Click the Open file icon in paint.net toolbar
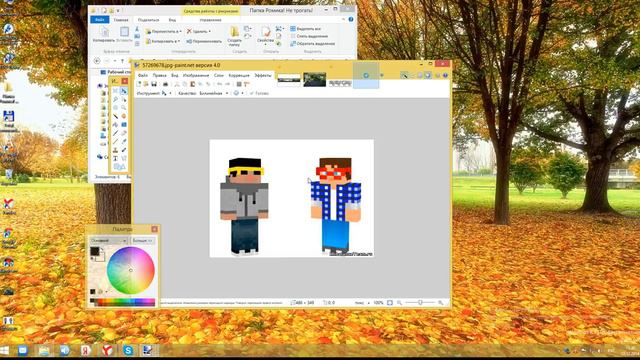The height and width of the screenshot is (360, 640). (x=146, y=84)
